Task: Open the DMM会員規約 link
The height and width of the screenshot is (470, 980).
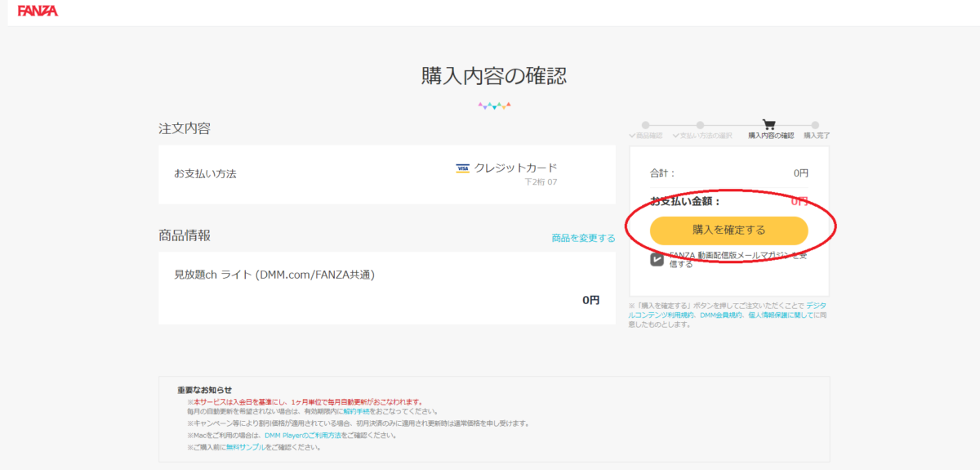Action: (x=720, y=315)
